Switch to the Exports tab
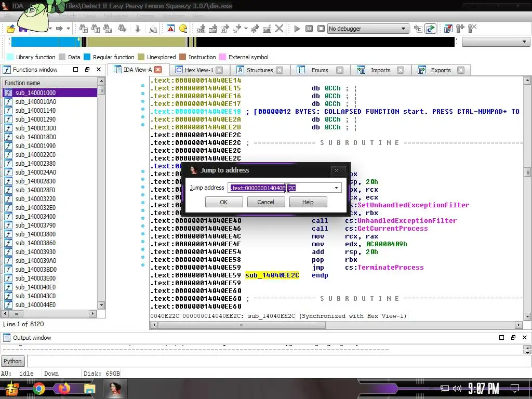 (x=441, y=70)
